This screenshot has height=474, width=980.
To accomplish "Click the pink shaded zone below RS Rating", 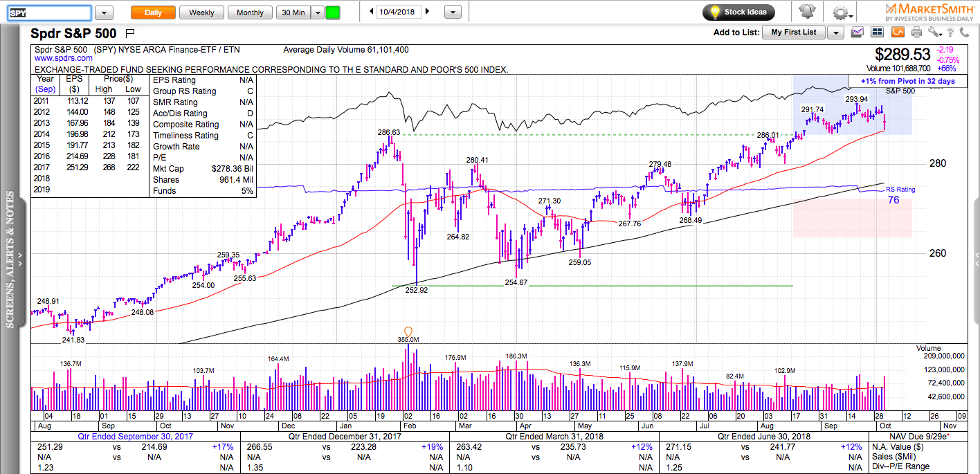I will pyautogui.click(x=853, y=218).
